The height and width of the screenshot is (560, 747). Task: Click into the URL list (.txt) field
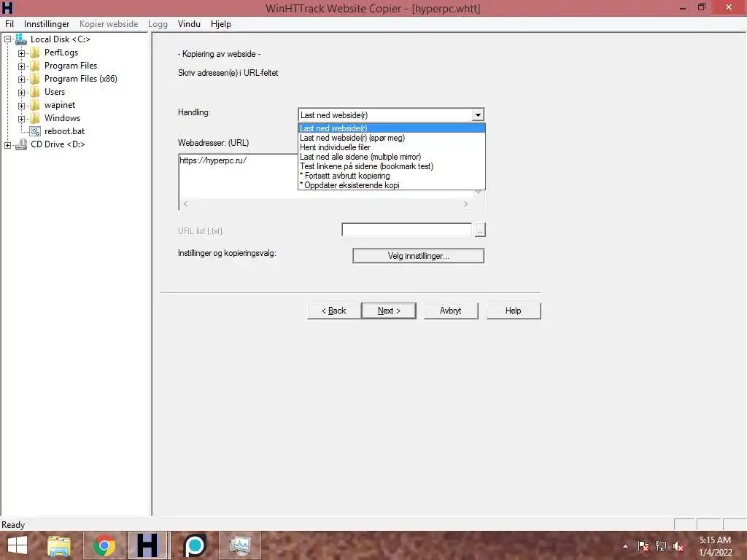tap(407, 230)
